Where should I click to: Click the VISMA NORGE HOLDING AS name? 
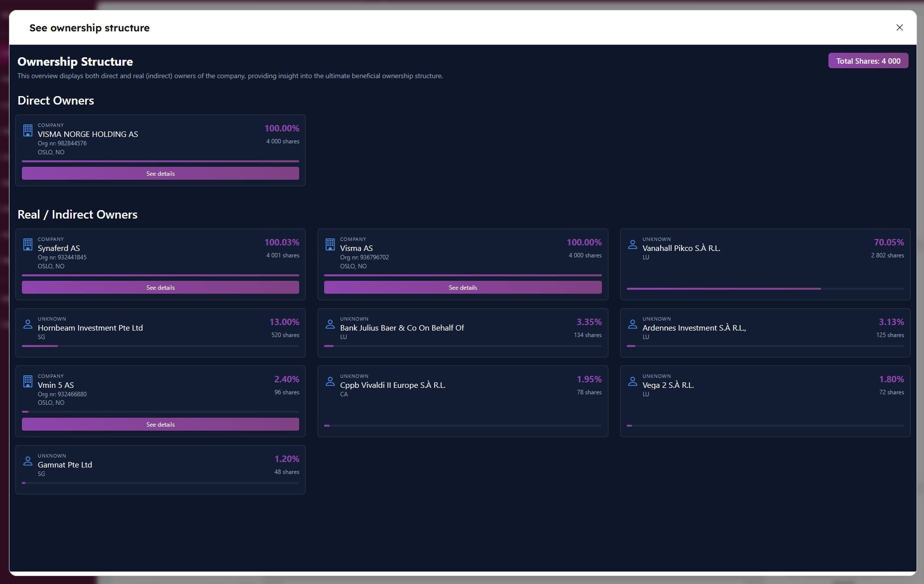click(x=88, y=134)
